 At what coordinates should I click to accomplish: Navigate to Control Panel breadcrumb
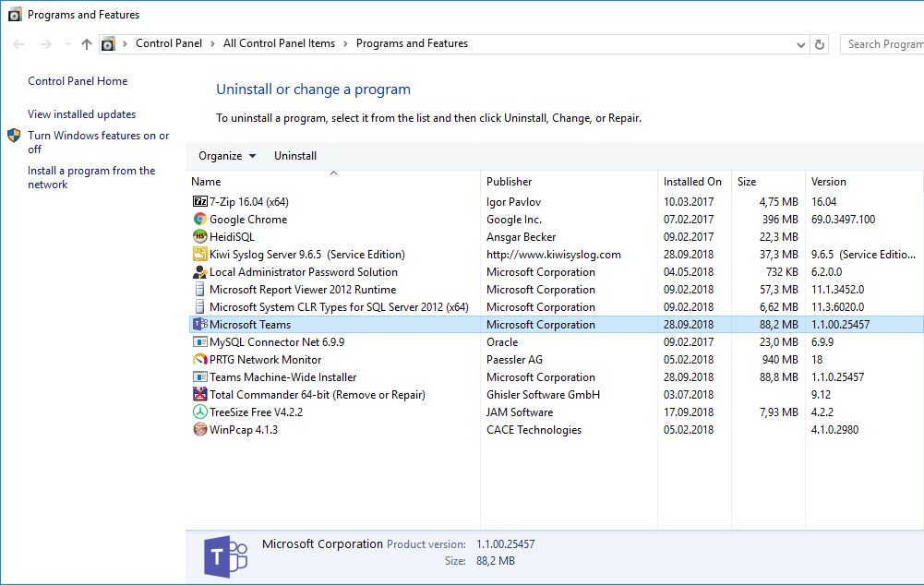click(169, 43)
